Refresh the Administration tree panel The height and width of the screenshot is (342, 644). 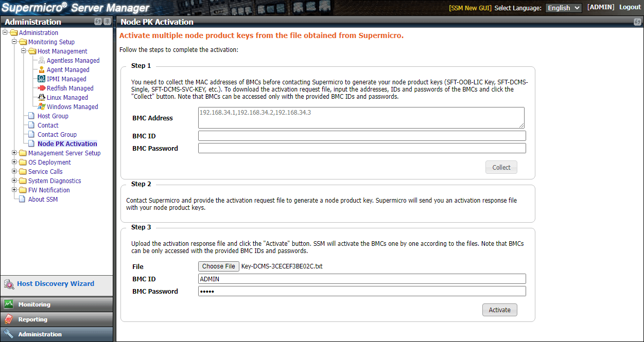(98, 22)
